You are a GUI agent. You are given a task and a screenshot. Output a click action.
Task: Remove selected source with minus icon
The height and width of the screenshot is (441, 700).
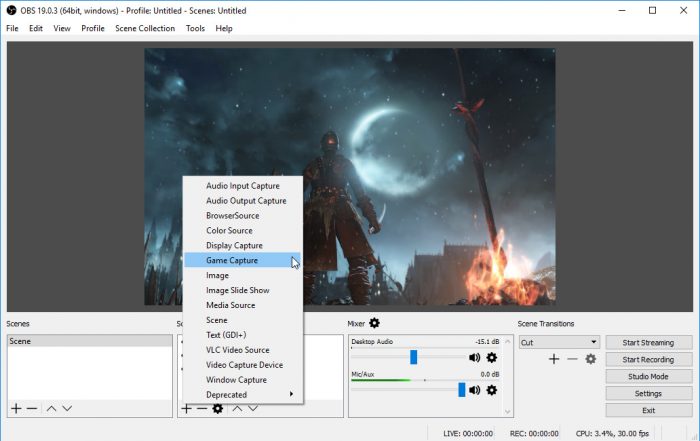coord(202,408)
